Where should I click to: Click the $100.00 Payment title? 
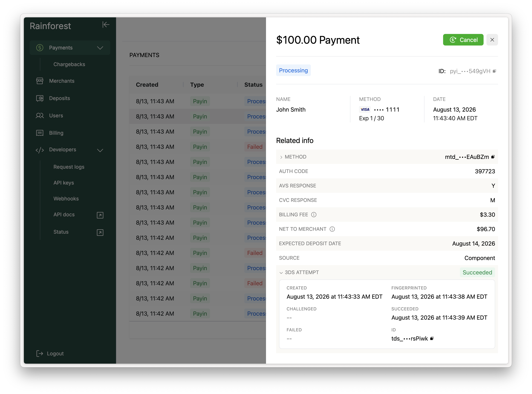tap(318, 40)
